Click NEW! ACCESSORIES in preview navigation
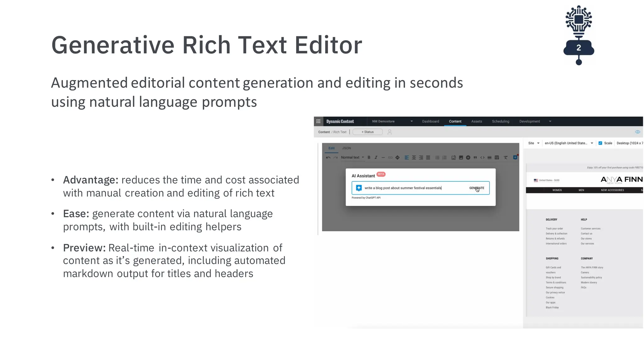644x362 pixels. [612, 190]
